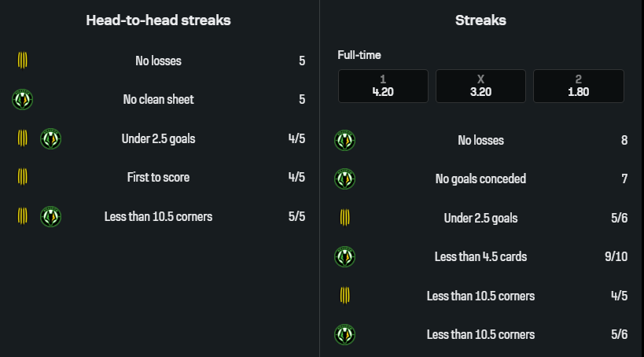The height and width of the screenshot is (357, 644).
Task: Click green crest icon in head-to-head Under 2.5 goals row
Action: pos(50,139)
